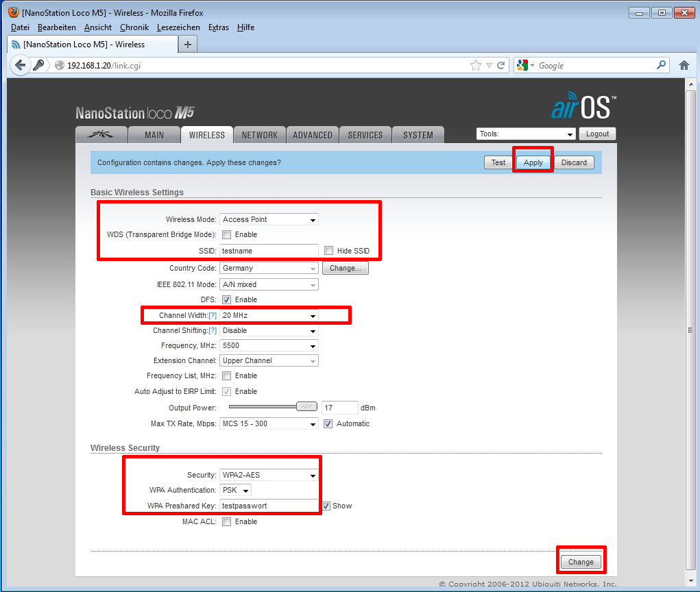Toggle Max TX Rate Automatic checkbox
This screenshot has width=700, height=592.
[x=328, y=424]
